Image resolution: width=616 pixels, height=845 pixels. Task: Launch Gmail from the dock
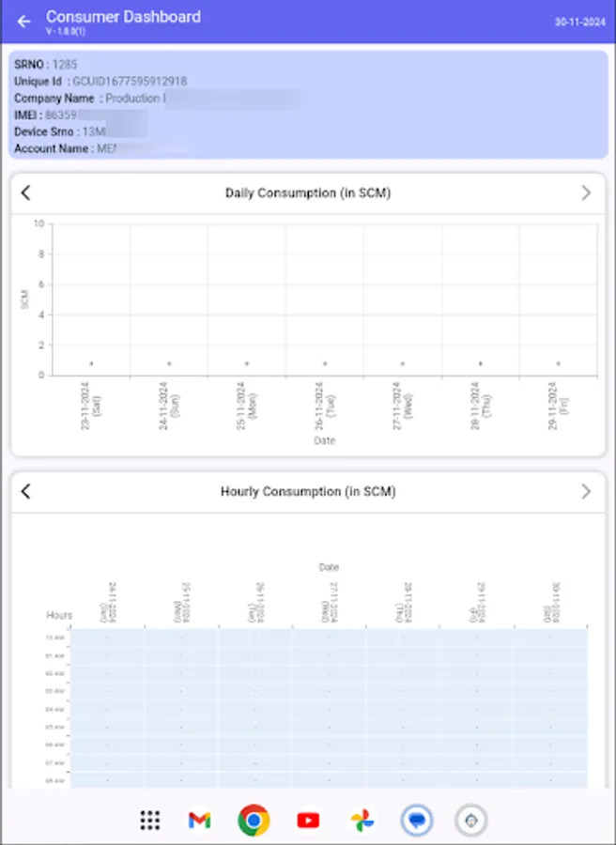point(199,820)
